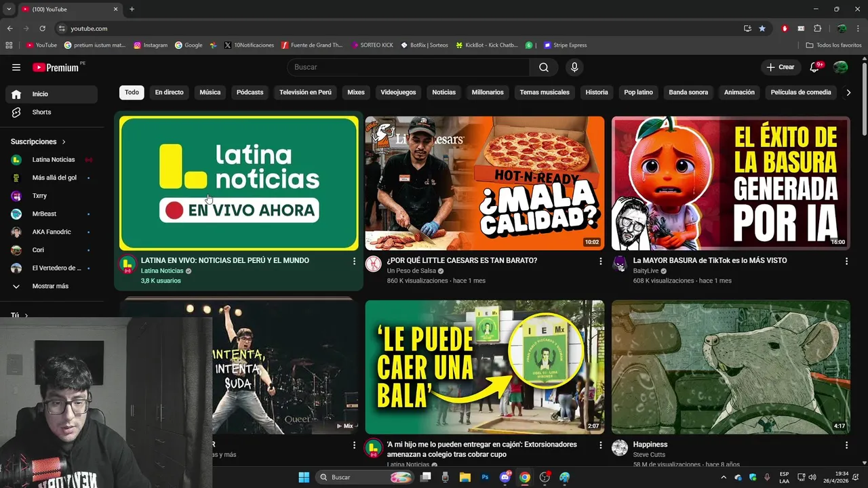The width and height of the screenshot is (868, 488).
Task: Open the Latina Noticias channel name link
Action: tap(162, 271)
